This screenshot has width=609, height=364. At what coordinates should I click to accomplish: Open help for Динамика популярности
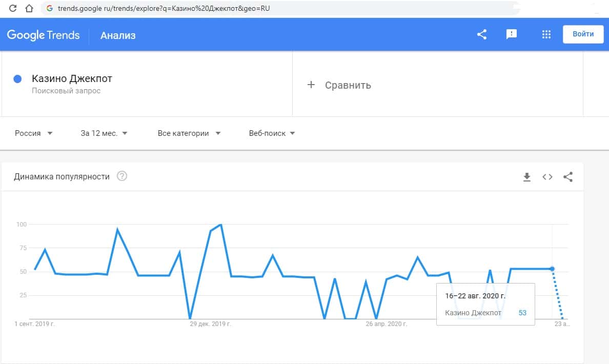pos(121,176)
